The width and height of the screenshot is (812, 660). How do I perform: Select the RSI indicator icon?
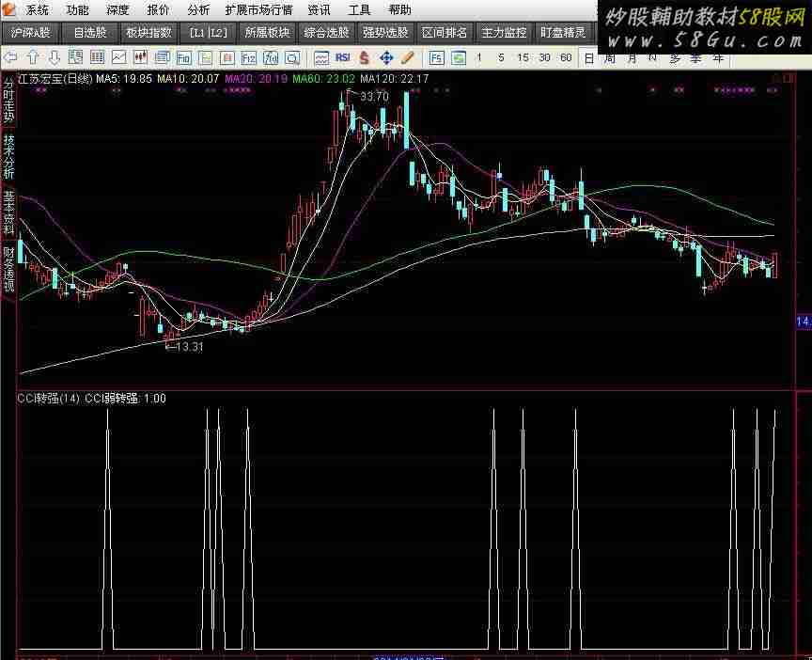pyautogui.click(x=343, y=58)
